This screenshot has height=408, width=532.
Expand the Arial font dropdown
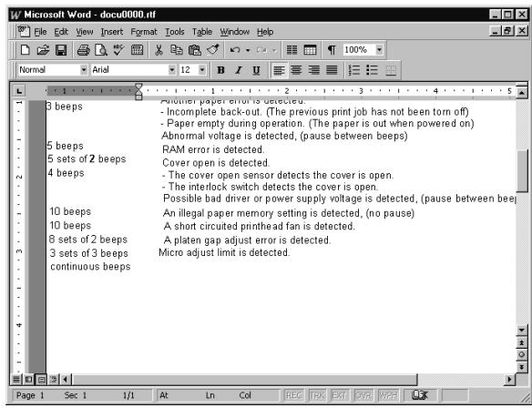[x=172, y=70]
